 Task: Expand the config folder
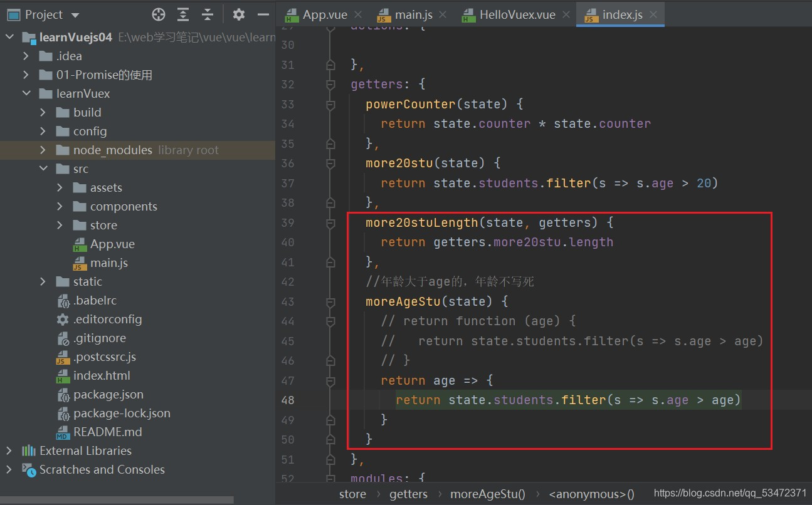pyautogui.click(x=43, y=131)
